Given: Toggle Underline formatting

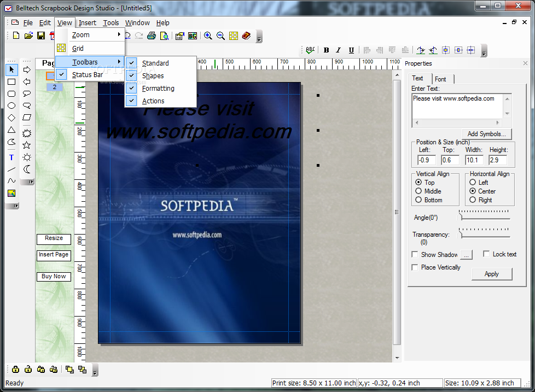Looking at the screenshot, I should (351, 50).
